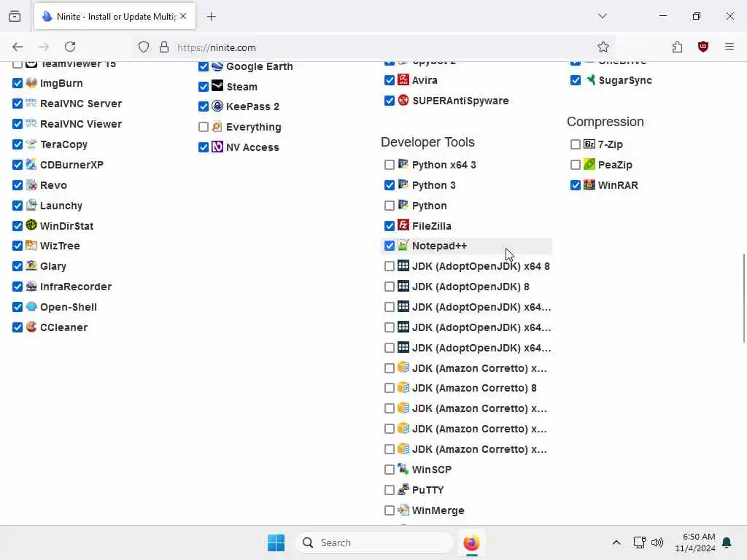Click the Glary app icon
747x560 pixels.
coord(31,265)
